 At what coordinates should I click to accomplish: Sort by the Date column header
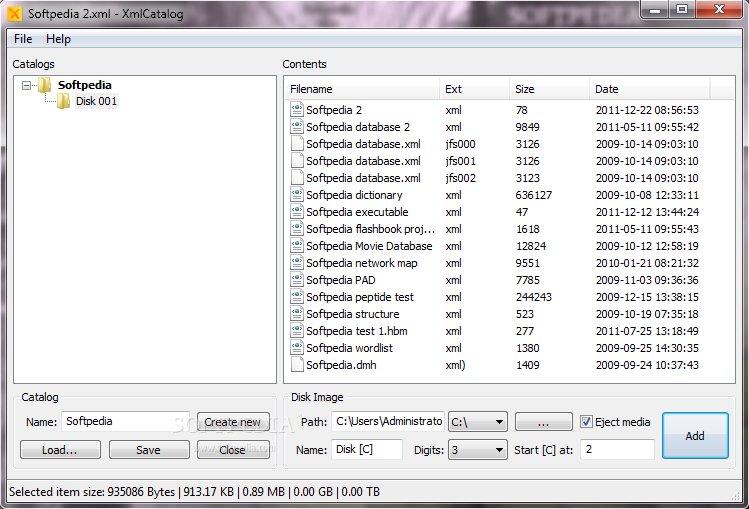650,89
